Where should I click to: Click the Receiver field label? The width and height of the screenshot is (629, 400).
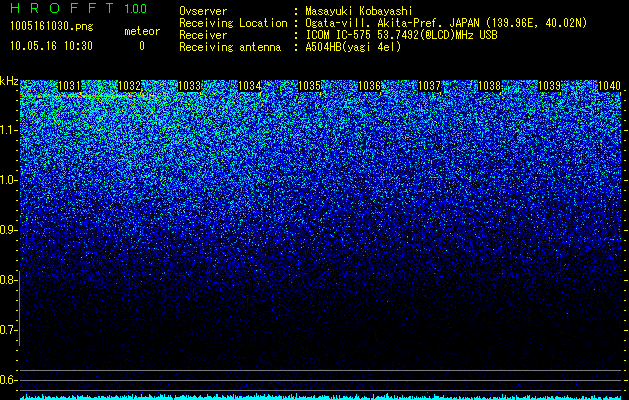[203, 35]
